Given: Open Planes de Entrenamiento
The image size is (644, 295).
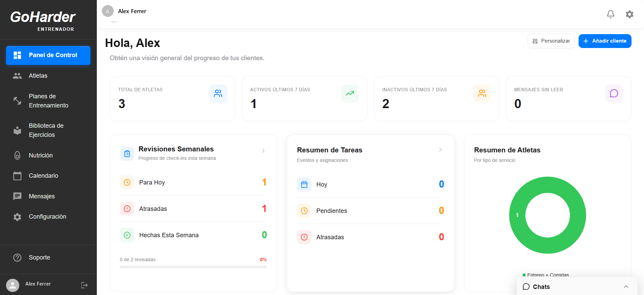Looking at the screenshot, I should click(48, 101).
